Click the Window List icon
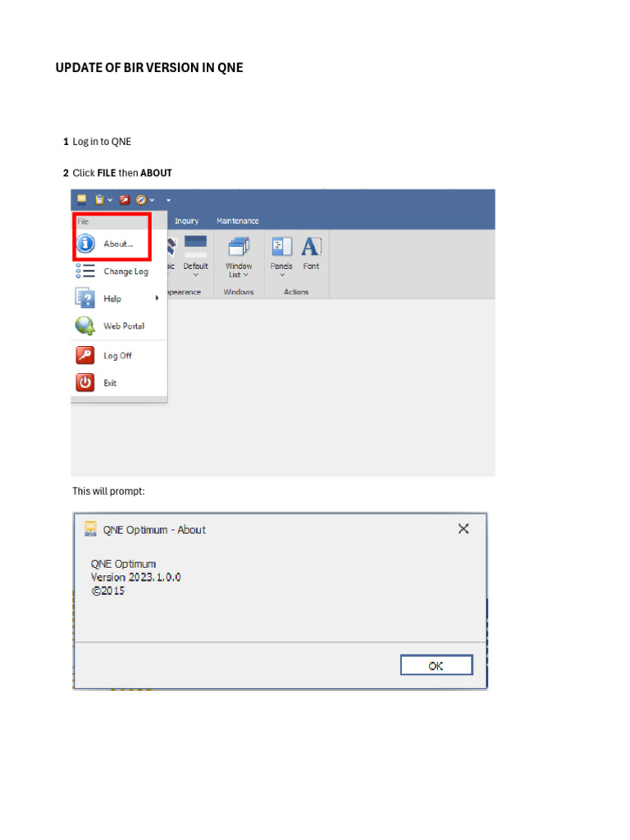 [x=239, y=248]
